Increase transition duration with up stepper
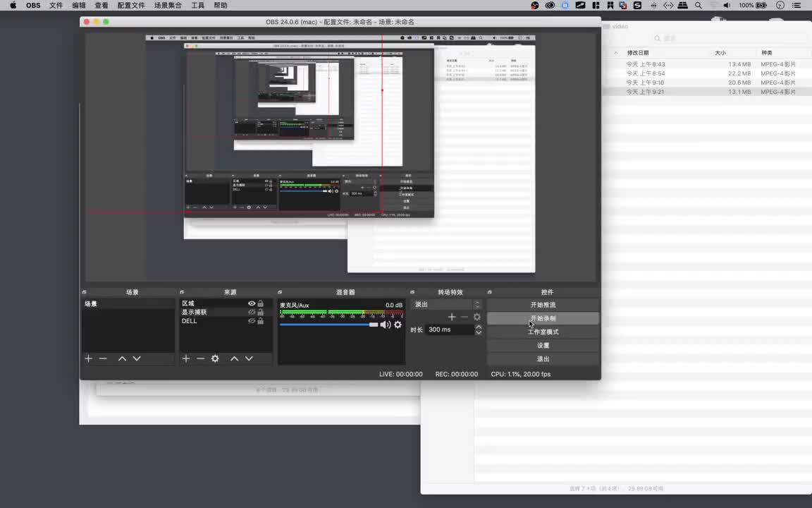The width and height of the screenshot is (812, 508). click(x=479, y=327)
